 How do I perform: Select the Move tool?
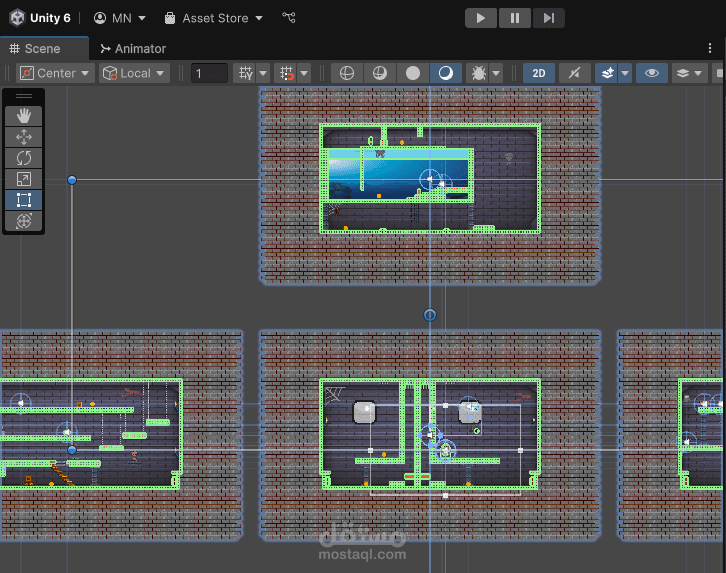click(24, 137)
